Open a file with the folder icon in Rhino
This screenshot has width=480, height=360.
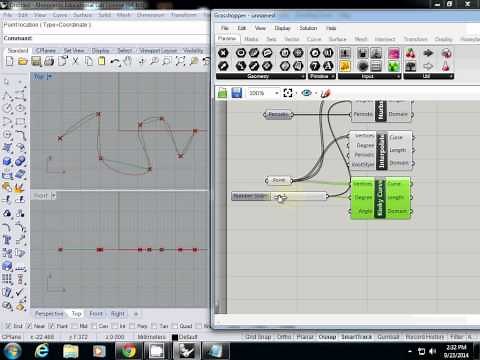click(x=23, y=61)
